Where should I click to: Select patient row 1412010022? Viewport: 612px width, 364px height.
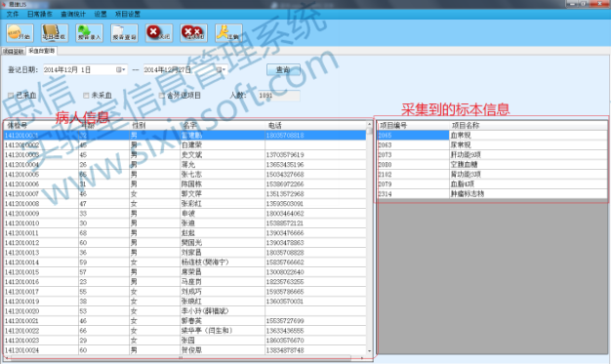184,331
